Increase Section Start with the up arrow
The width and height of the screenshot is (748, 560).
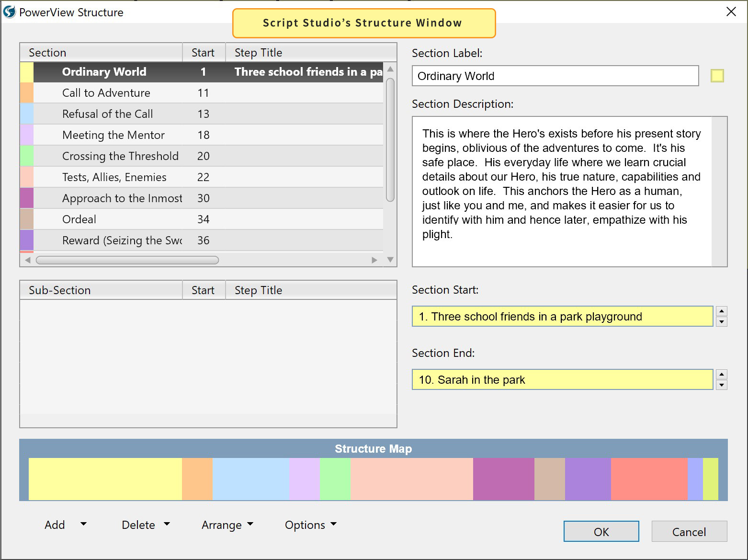pyautogui.click(x=722, y=311)
